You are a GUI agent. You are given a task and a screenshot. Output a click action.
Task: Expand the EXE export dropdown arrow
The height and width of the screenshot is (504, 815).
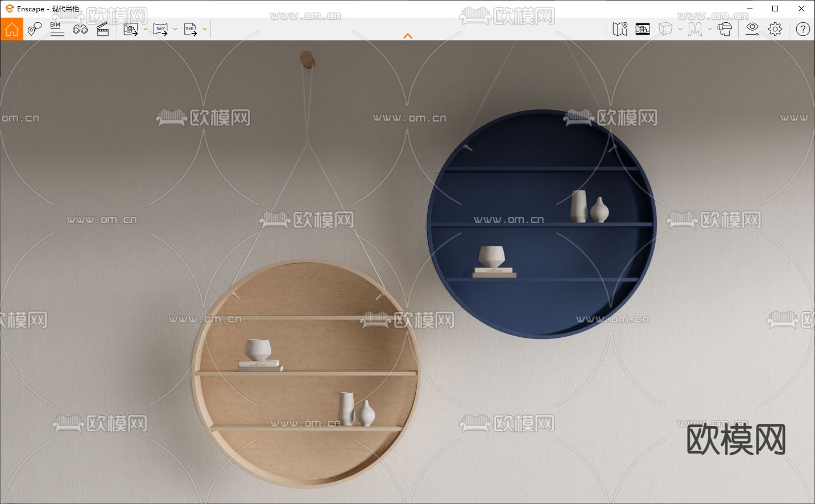point(205,29)
